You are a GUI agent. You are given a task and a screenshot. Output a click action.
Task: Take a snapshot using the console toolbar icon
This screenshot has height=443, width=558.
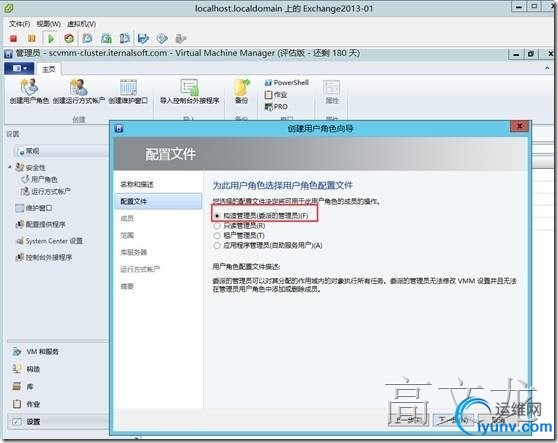coord(87,38)
